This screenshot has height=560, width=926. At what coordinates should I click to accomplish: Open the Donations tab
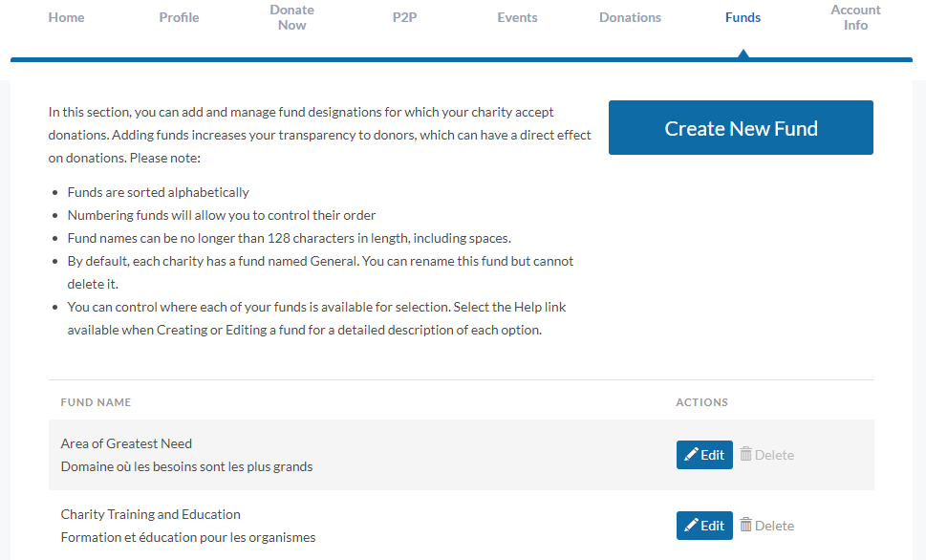(x=630, y=17)
